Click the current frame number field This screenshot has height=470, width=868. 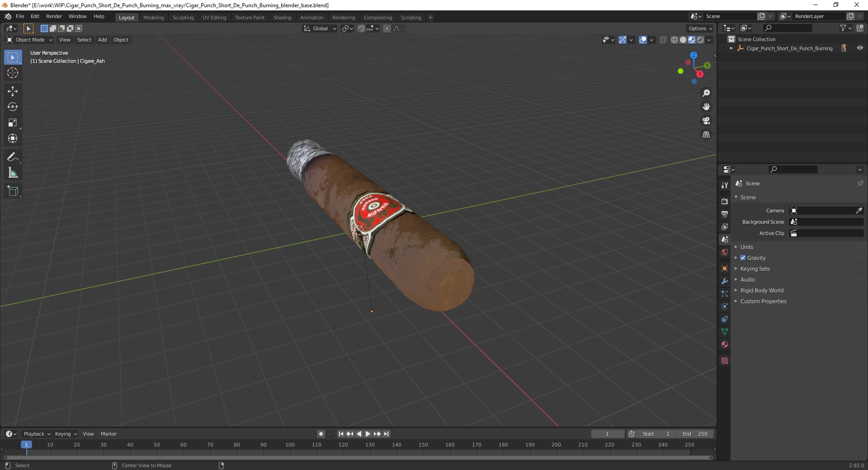click(607, 434)
